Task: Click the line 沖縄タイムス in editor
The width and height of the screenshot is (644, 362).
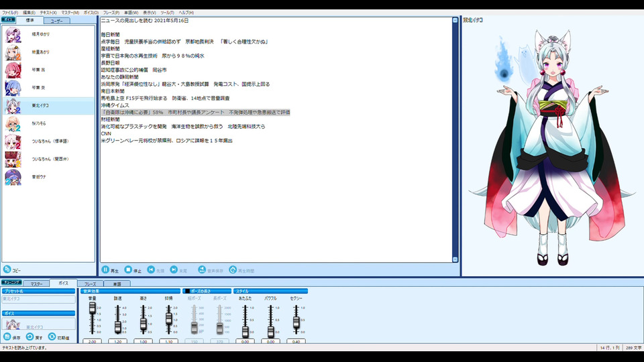Action: 115,105
